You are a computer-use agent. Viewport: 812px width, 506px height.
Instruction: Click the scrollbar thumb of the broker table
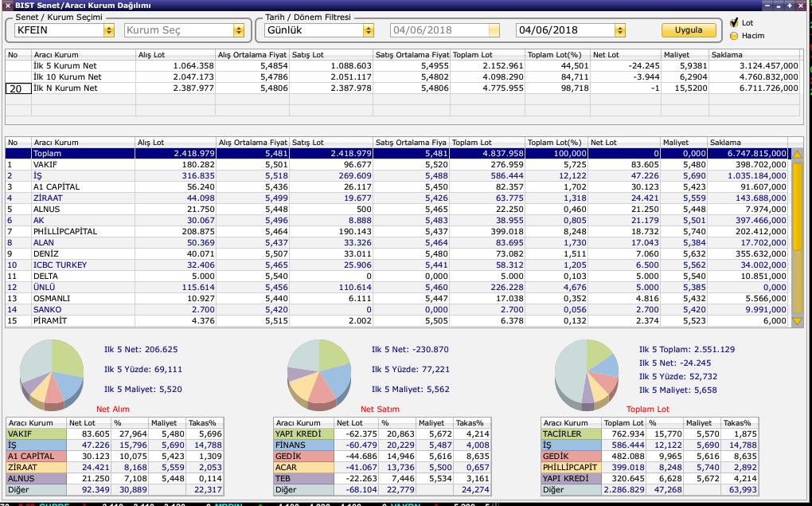797,205
